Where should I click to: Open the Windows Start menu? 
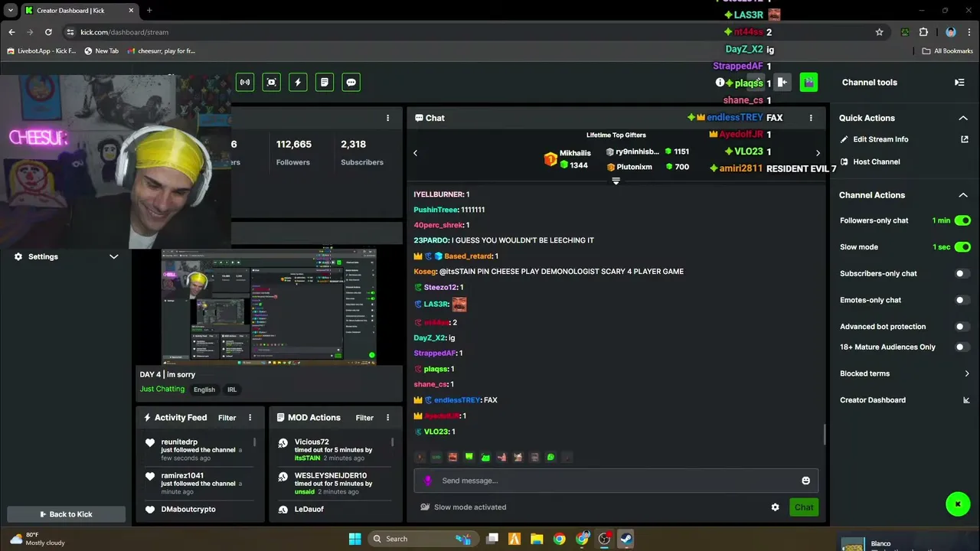[354, 539]
